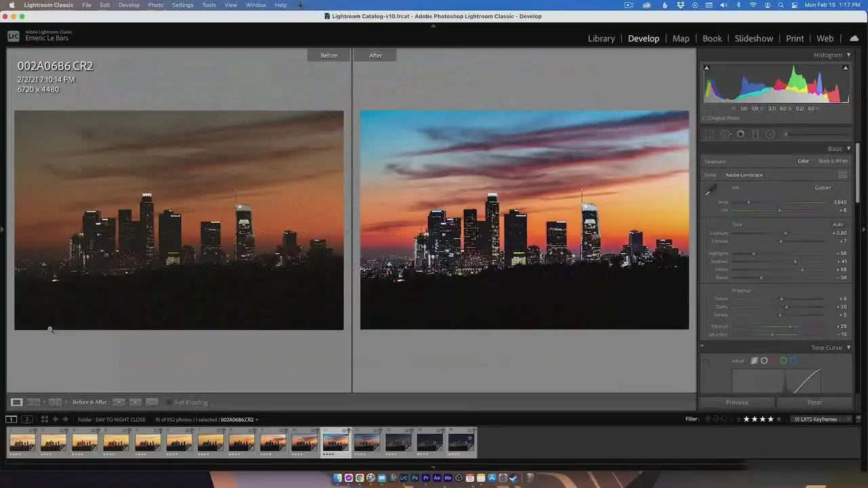Select the Crop Overlay tool icon

710,134
